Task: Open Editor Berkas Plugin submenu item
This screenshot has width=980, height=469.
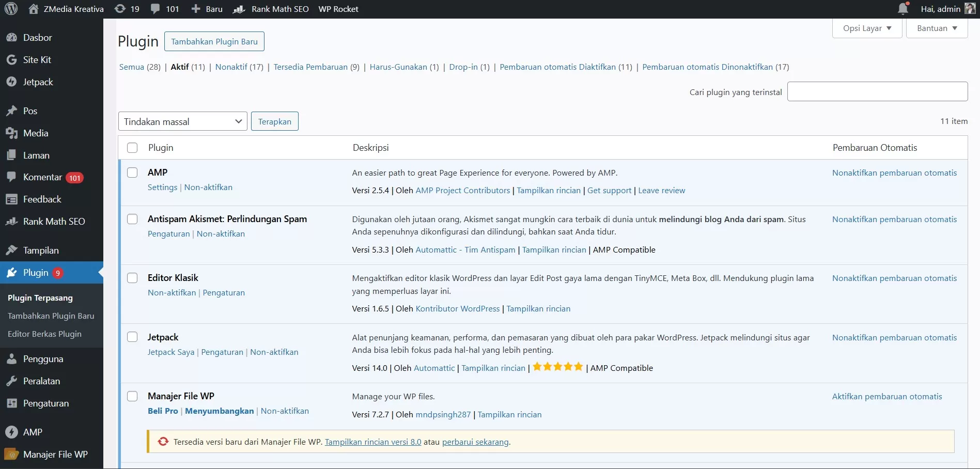Action: click(44, 334)
